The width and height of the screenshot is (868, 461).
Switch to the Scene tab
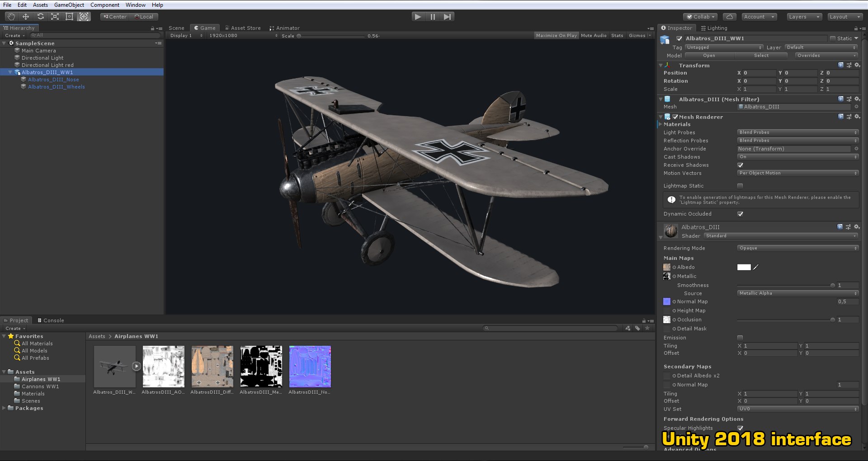pyautogui.click(x=176, y=28)
